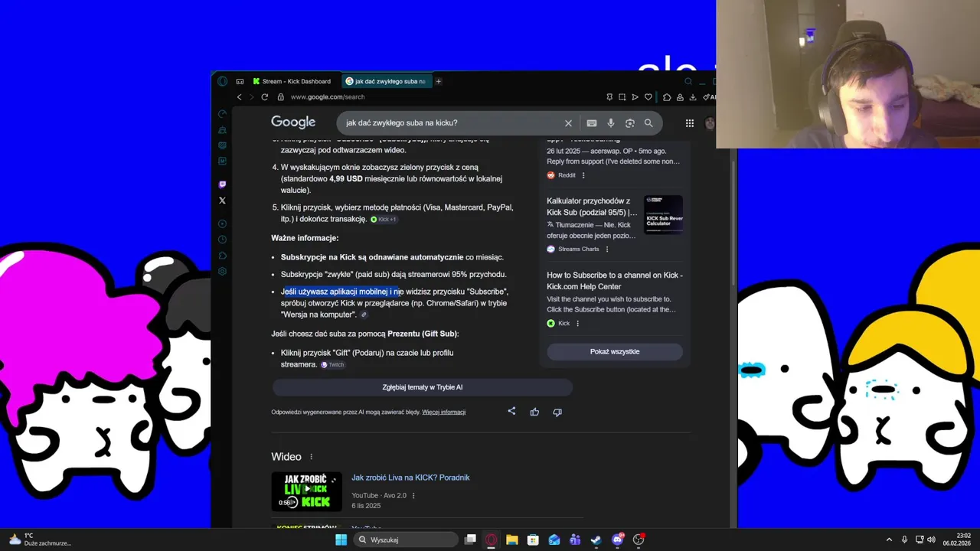Screen dimensions: 980x551
Task: Open 'Więcej informacji' link
Action: coord(444,412)
